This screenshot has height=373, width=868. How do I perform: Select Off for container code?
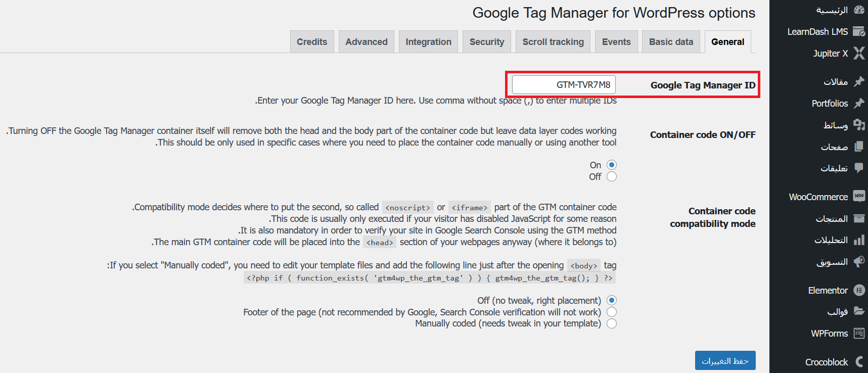[x=612, y=176]
